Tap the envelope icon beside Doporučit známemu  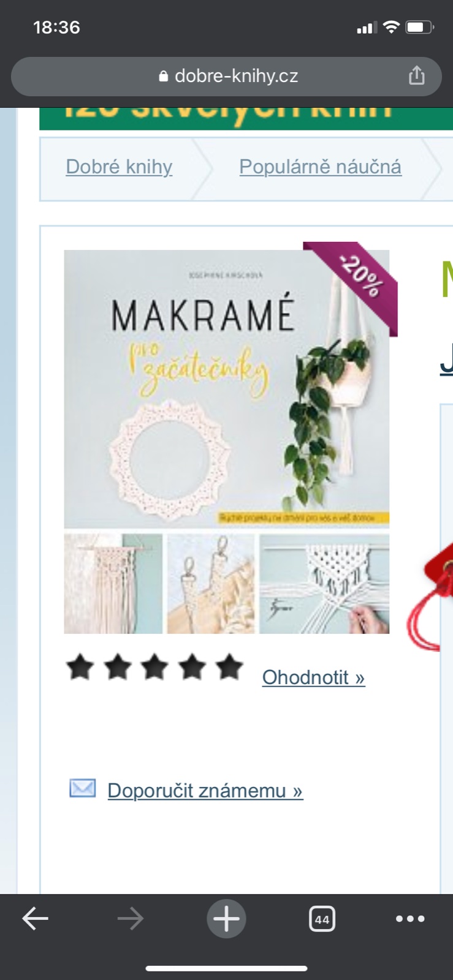pos(82,788)
